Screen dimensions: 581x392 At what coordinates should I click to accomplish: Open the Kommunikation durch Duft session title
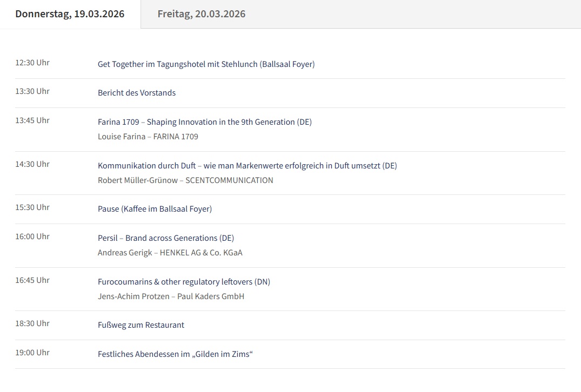coord(247,166)
